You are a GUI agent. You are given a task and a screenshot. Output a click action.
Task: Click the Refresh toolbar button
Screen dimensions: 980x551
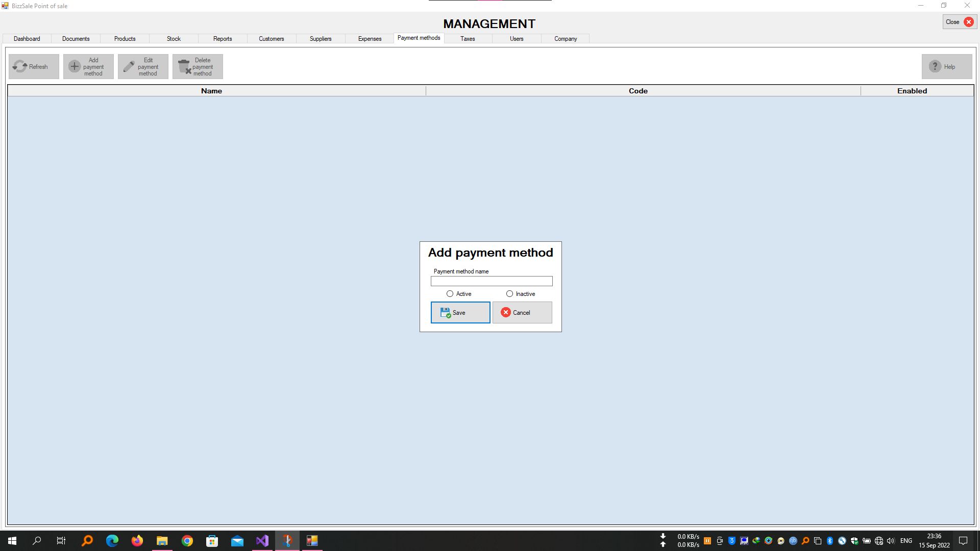(x=34, y=67)
